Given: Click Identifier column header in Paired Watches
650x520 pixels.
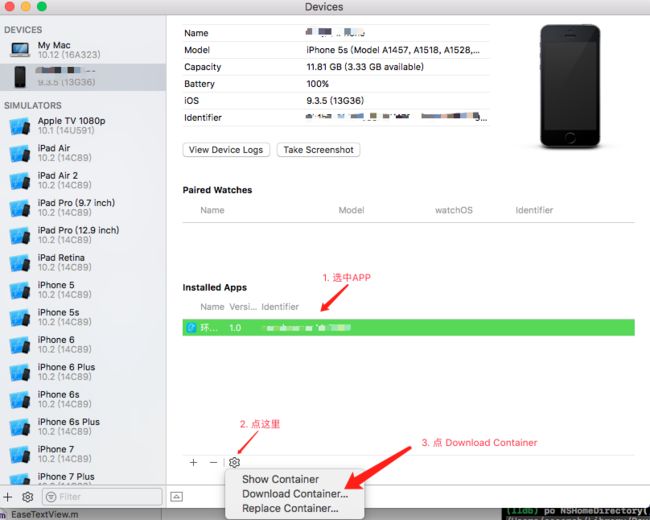Looking at the screenshot, I should pyautogui.click(x=534, y=210).
